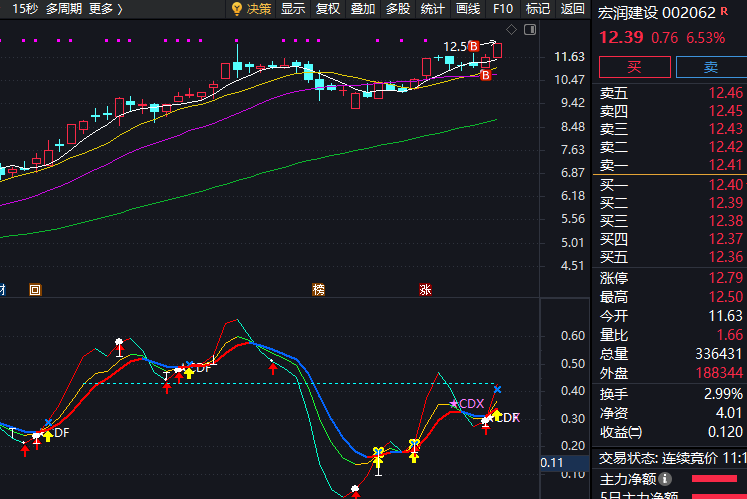Image resolution: width=747 pixels, height=499 pixels.
Task: Click the 榜 event marker
Action: point(319,289)
